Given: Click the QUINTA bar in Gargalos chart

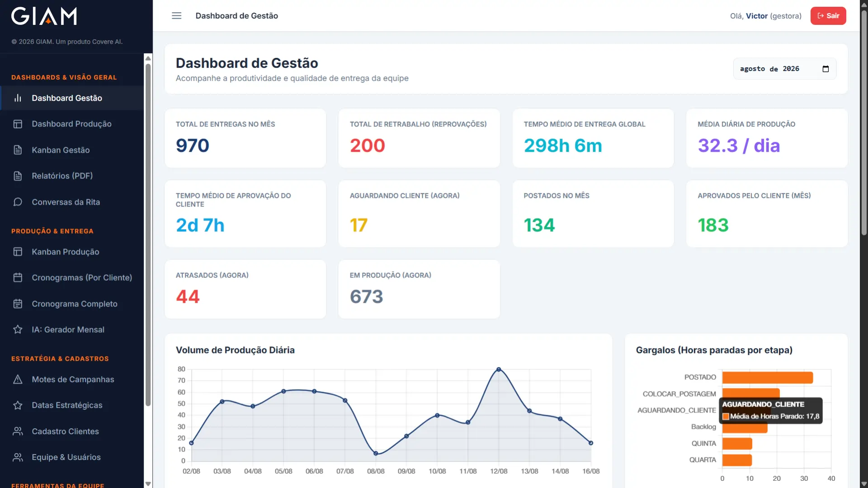Looking at the screenshot, I should [x=737, y=444].
